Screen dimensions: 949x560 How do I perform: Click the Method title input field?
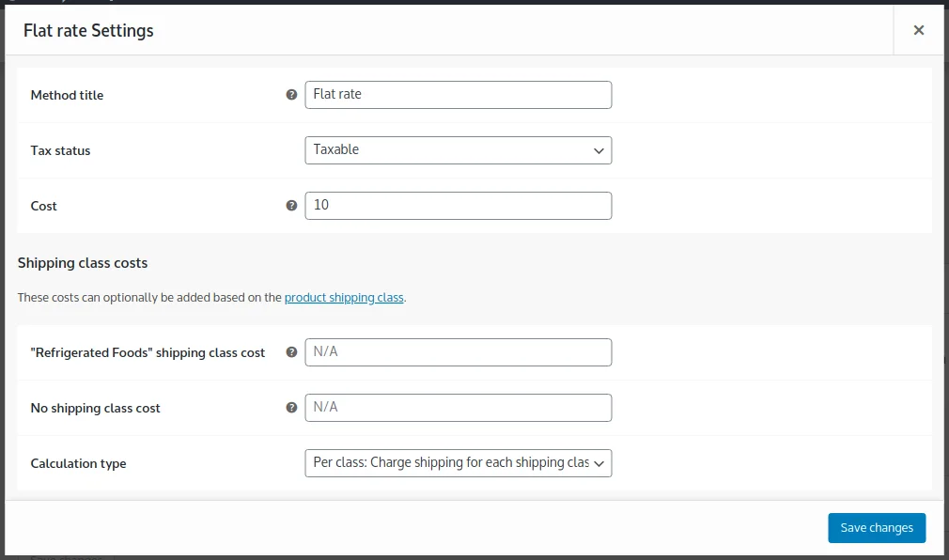click(458, 94)
